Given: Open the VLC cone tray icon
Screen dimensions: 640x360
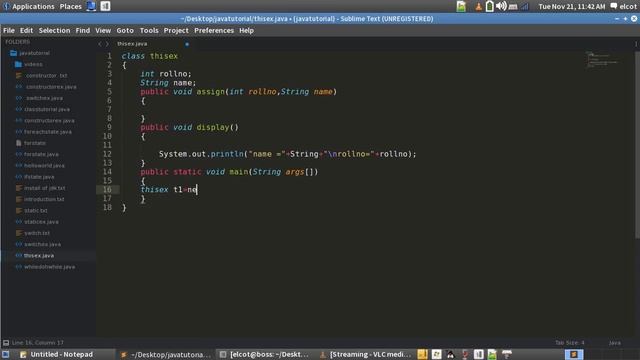Looking at the screenshot, I should point(478,6).
